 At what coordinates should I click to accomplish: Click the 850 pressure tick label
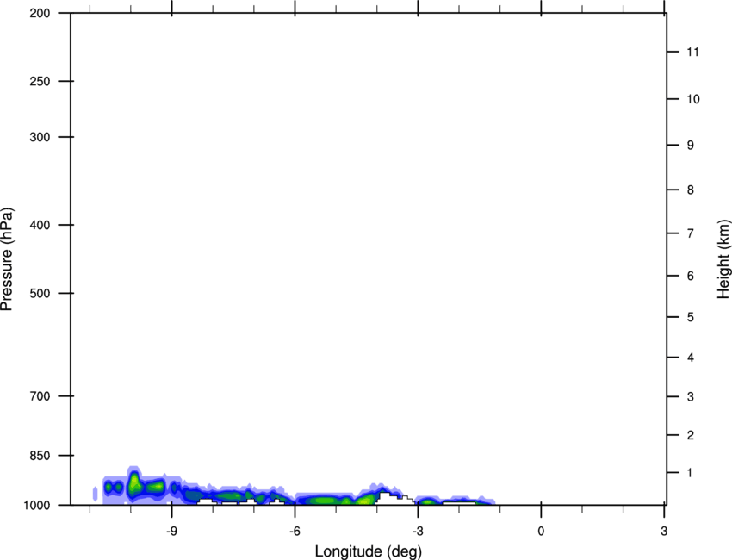point(40,456)
